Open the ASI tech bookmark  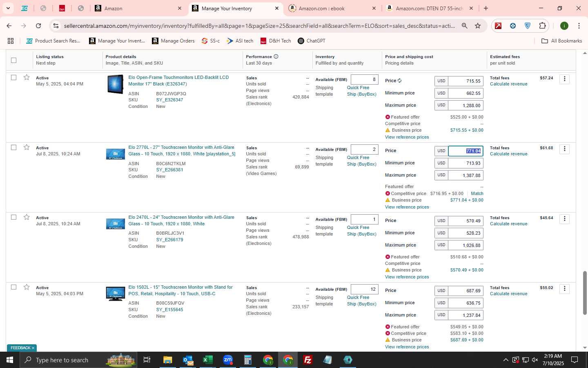(240, 41)
